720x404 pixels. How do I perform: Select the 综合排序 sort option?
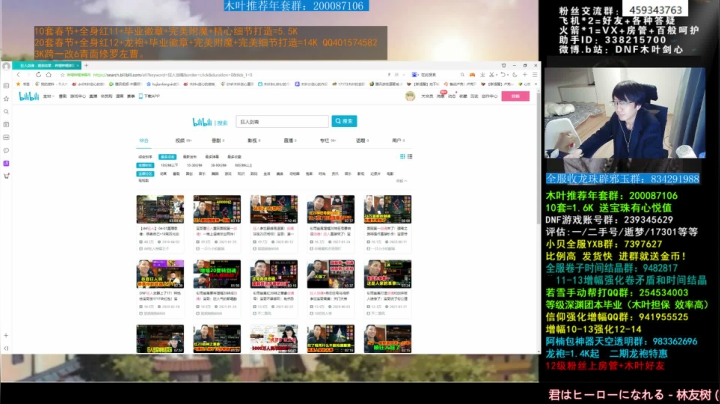(x=145, y=157)
